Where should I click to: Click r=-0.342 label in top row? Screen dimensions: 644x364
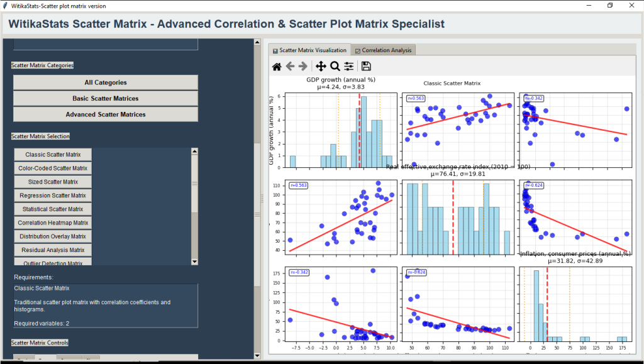(x=533, y=99)
